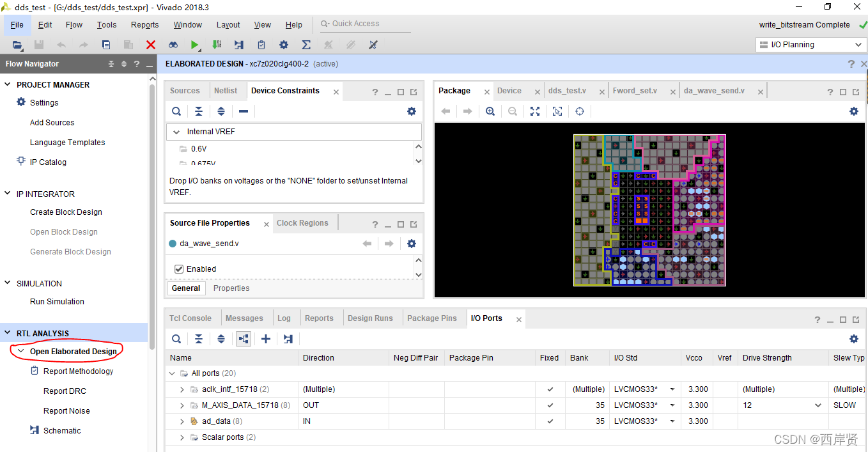Click the copy icon in main toolbar

pyautogui.click(x=106, y=45)
